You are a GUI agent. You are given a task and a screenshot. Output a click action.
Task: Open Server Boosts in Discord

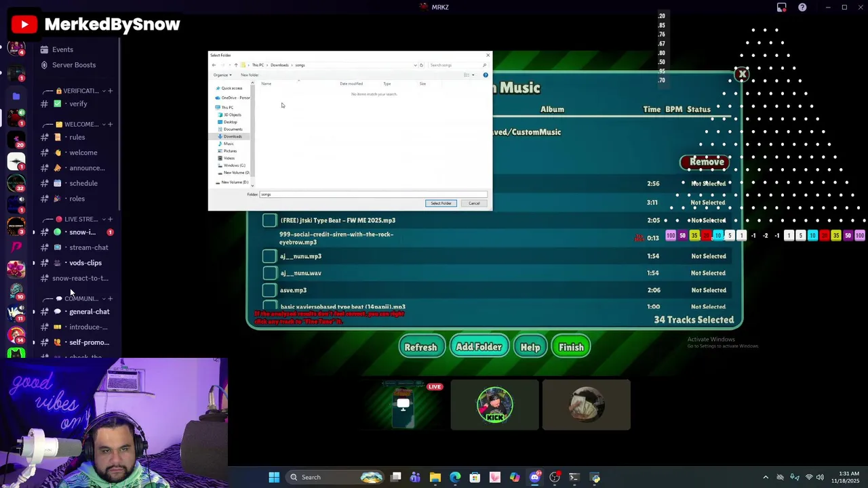click(x=68, y=65)
